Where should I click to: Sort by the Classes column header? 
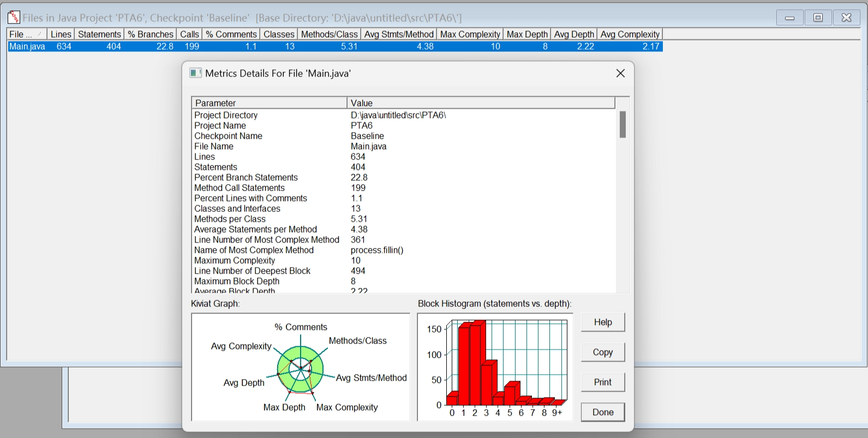coord(279,34)
